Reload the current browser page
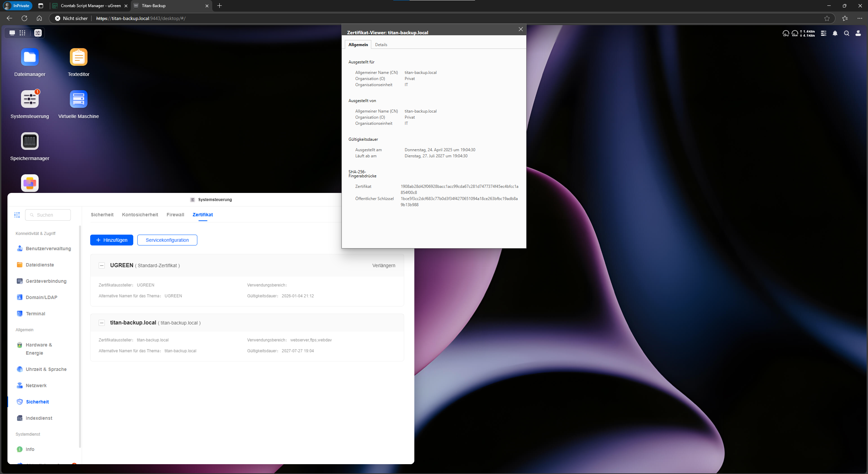The width and height of the screenshot is (868, 474). (x=24, y=18)
